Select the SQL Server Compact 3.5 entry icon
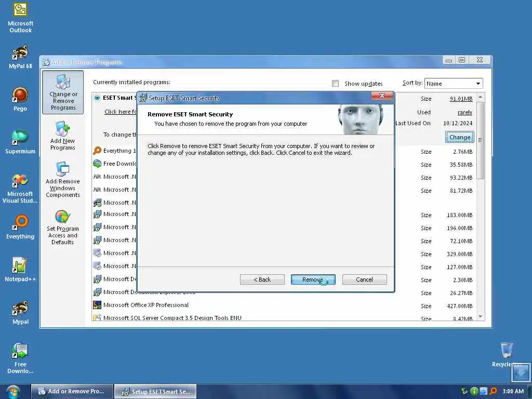The width and height of the screenshot is (532, 399). click(97, 317)
